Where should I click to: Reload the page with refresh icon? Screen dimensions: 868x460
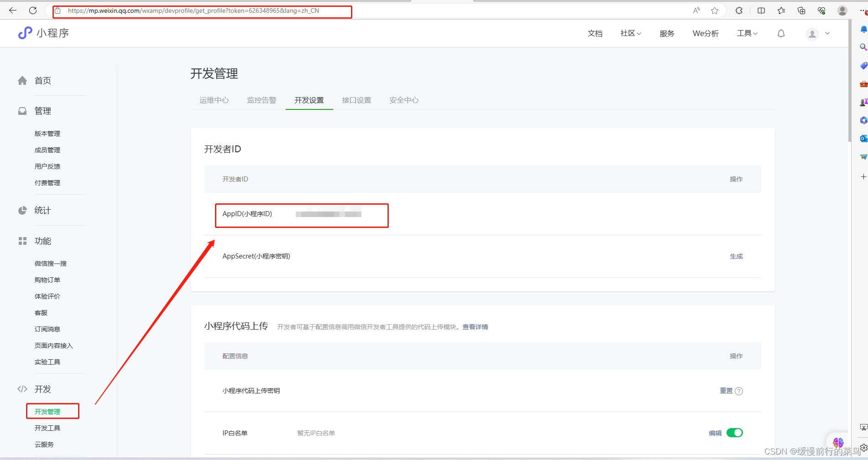pyautogui.click(x=33, y=10)
